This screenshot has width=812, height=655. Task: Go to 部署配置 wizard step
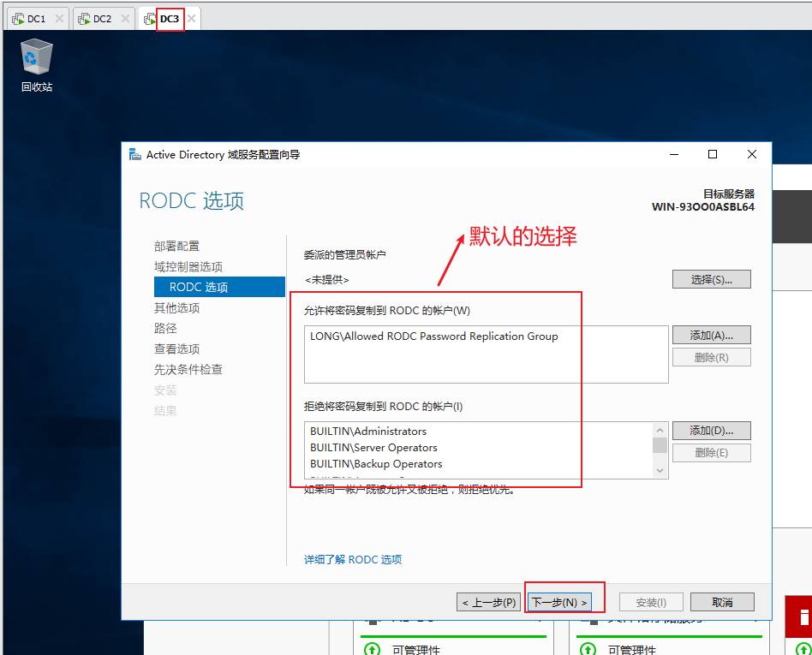pos(176,246)
